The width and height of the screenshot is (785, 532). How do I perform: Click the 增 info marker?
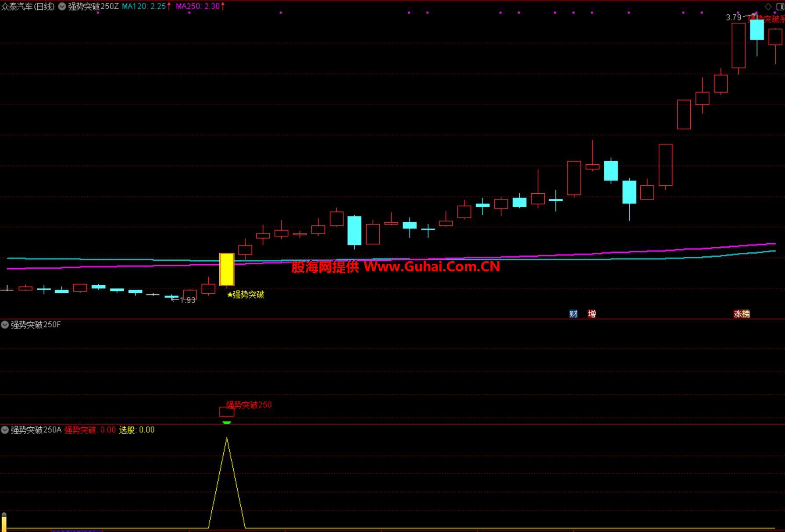click(x=592, y=314)
